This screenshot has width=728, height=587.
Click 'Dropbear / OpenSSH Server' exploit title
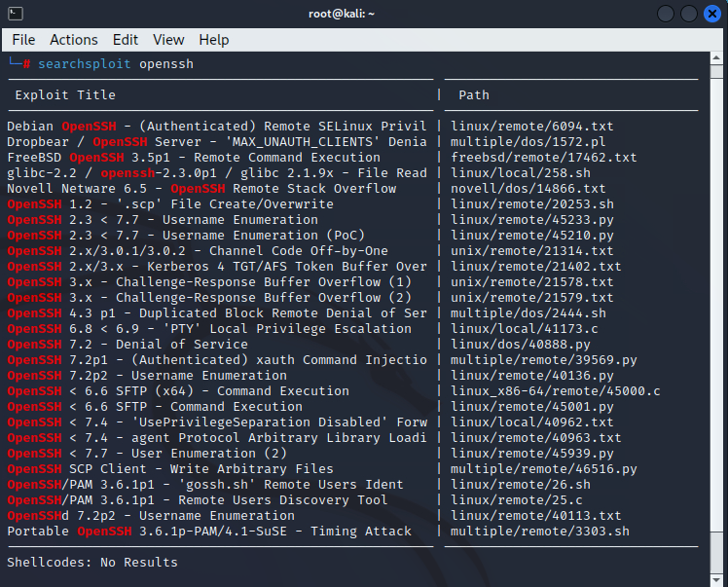216,142
